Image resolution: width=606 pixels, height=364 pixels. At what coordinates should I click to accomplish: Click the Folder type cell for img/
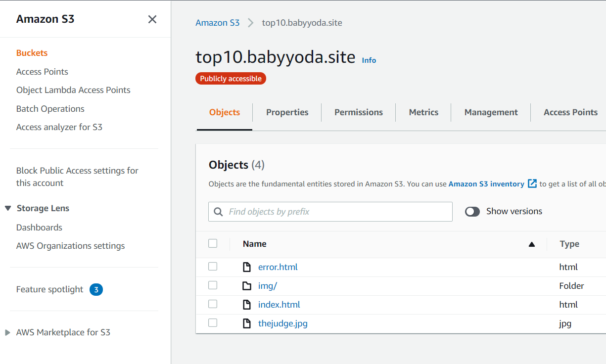tap(572, 286)
